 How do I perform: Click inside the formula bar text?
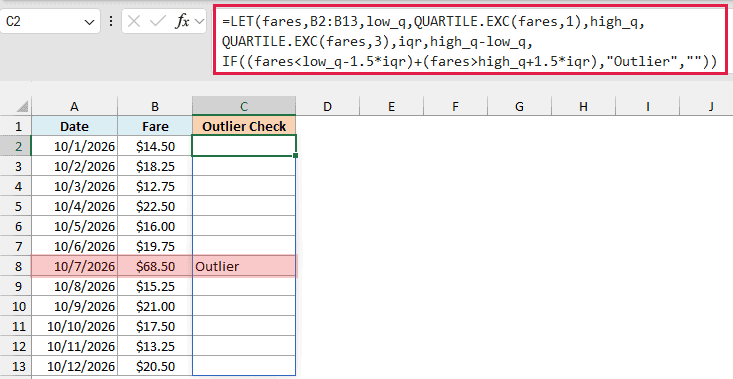click(470, 42)
